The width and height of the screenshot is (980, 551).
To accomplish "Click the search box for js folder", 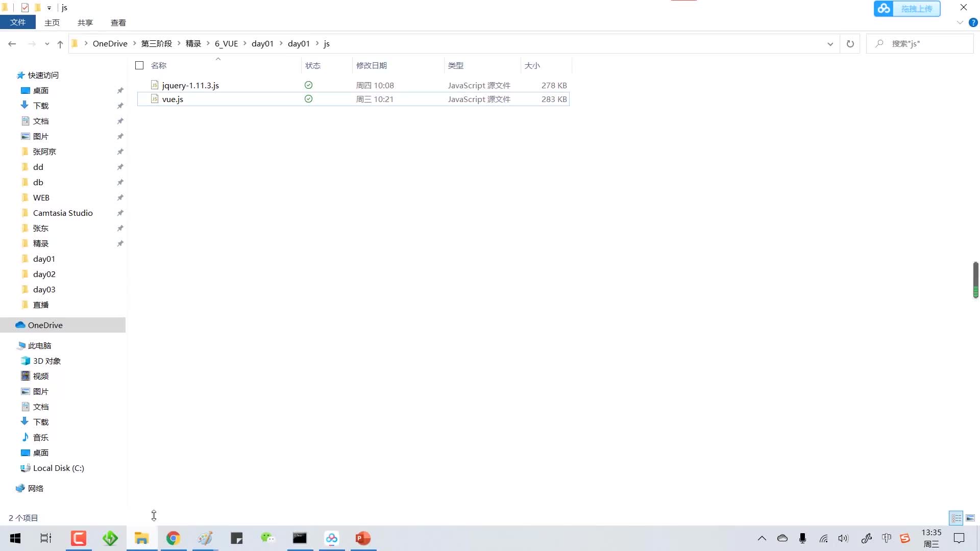I will click(920, 44).
